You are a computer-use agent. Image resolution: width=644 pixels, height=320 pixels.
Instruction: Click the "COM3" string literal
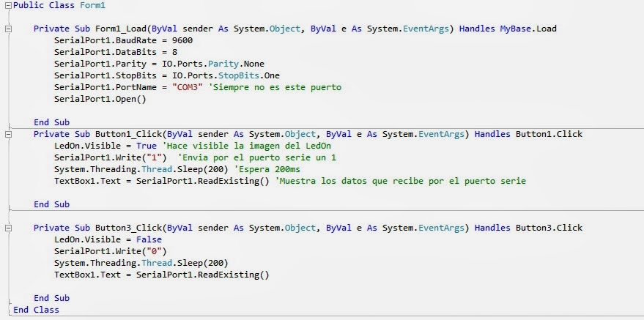pyautogui.click(x=188, y=87)
